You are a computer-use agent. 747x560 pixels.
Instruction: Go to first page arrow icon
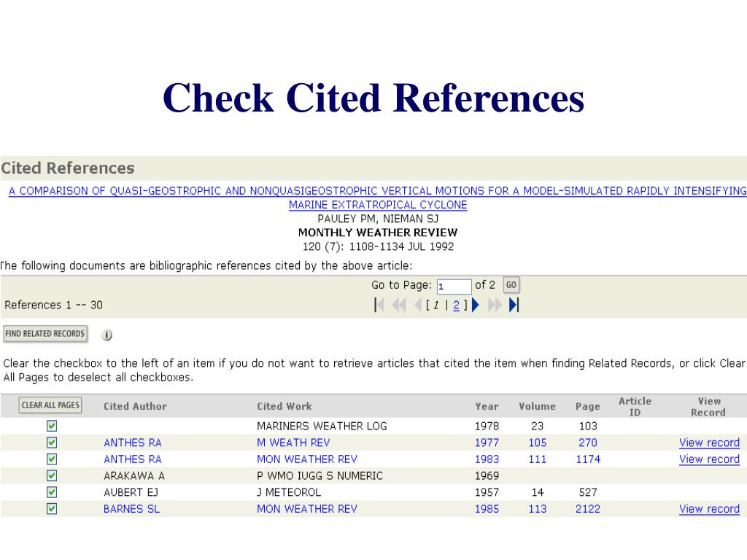pos(379,305)
